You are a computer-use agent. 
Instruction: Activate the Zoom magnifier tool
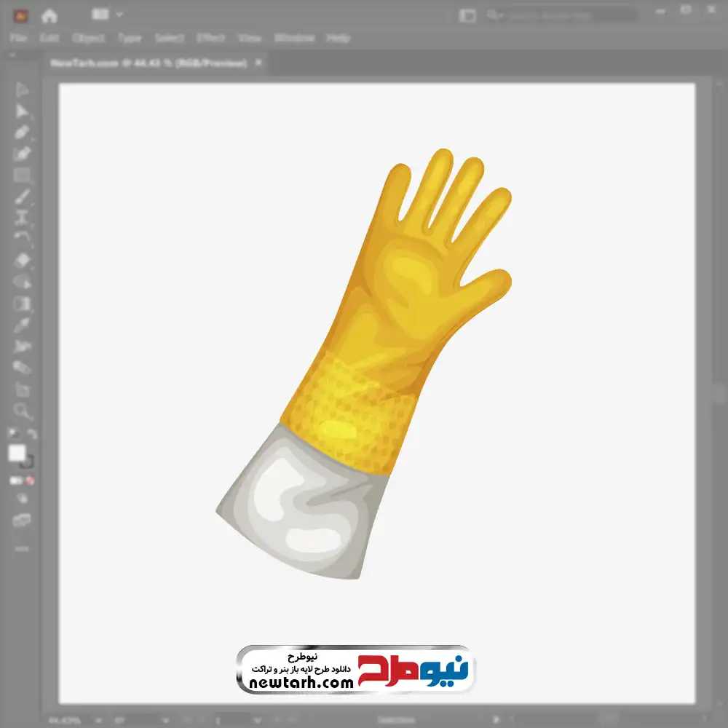click(x=22, y=411)
